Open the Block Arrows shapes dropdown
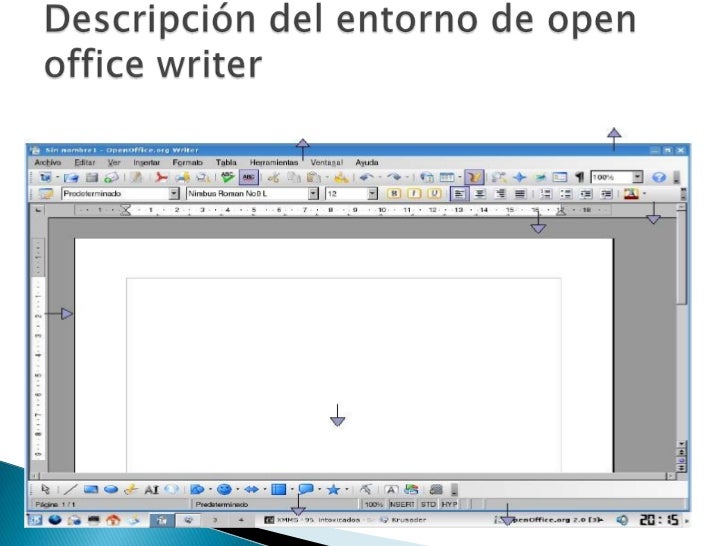 tap(265, 489)
